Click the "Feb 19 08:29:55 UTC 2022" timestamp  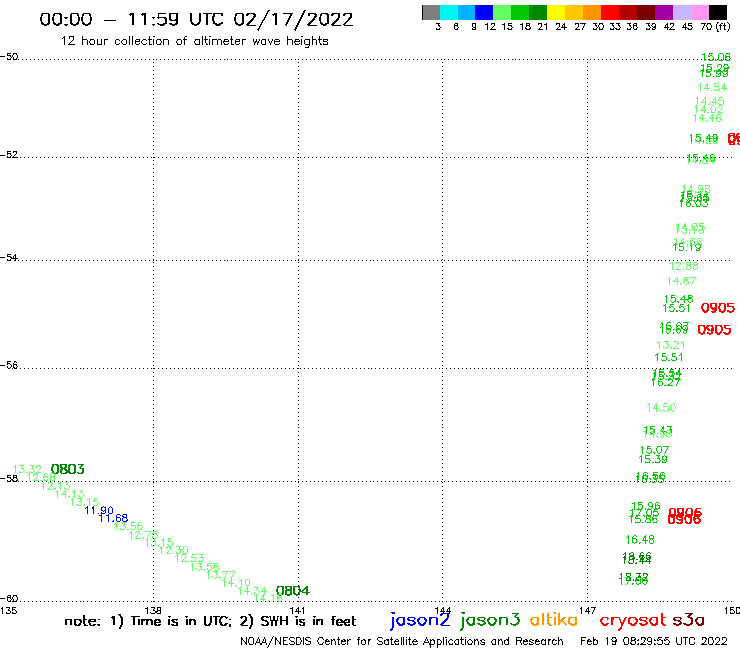point(654,641)
